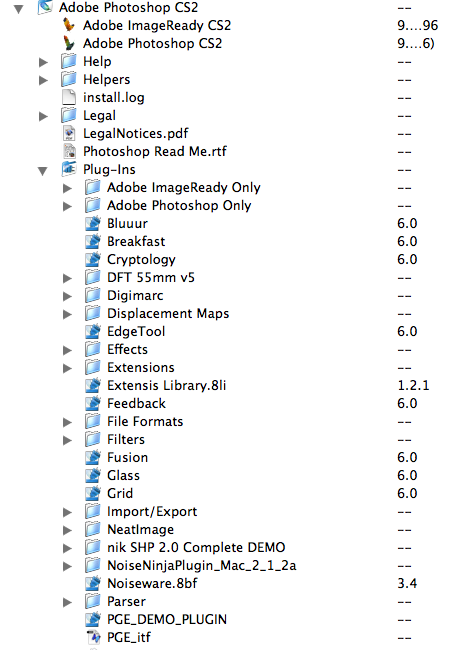Select the LegalNotices.pdf file name

click(136, 134)
